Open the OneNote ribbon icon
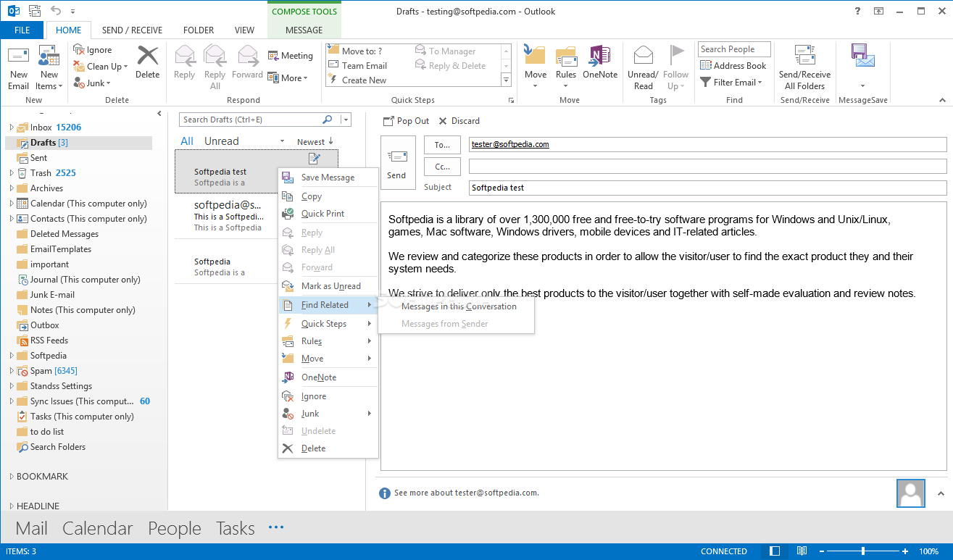This screenshot has height=560, width=953. pos(600,56)
